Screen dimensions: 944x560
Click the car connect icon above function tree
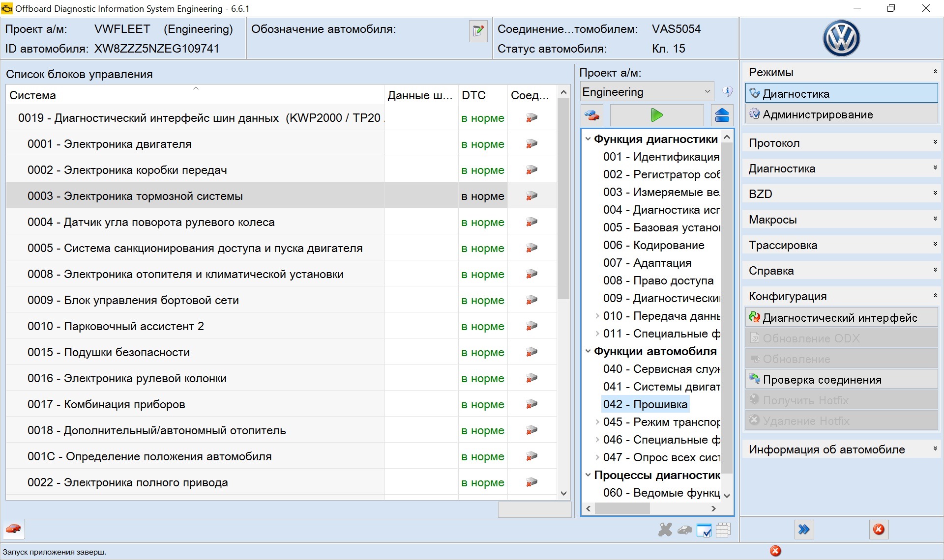pyautogui.click(x=592, y=115)
